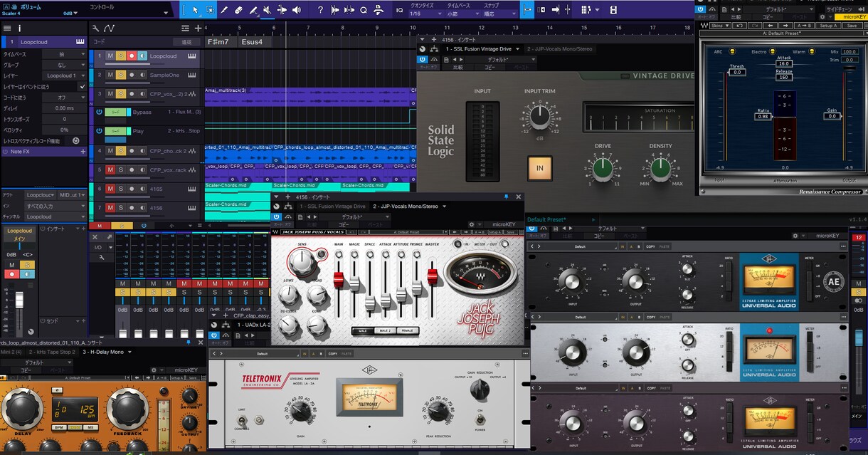Click the SSL DRIVE knob
Viewport: 868px width, 455px height.
[x=603, y=168]
